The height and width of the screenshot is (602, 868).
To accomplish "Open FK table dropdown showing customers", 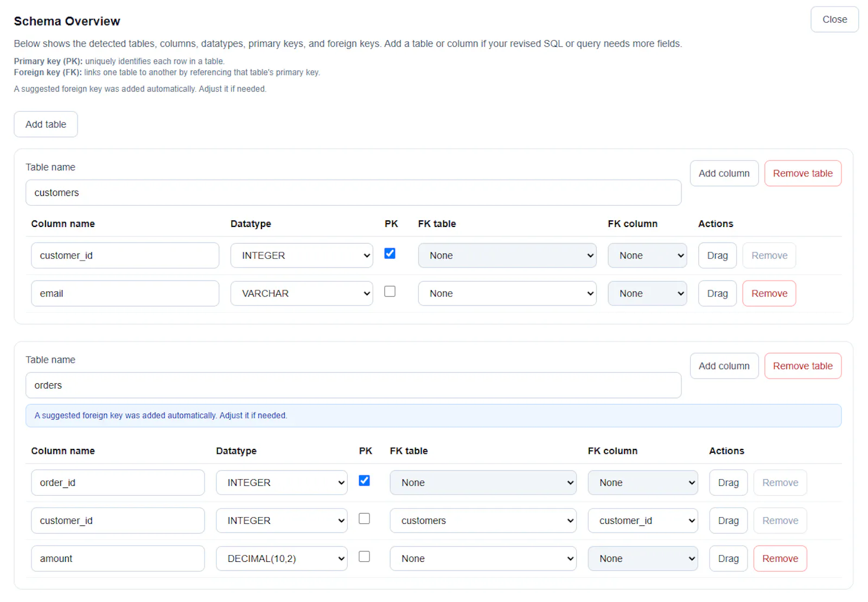I will click(483, 521).
